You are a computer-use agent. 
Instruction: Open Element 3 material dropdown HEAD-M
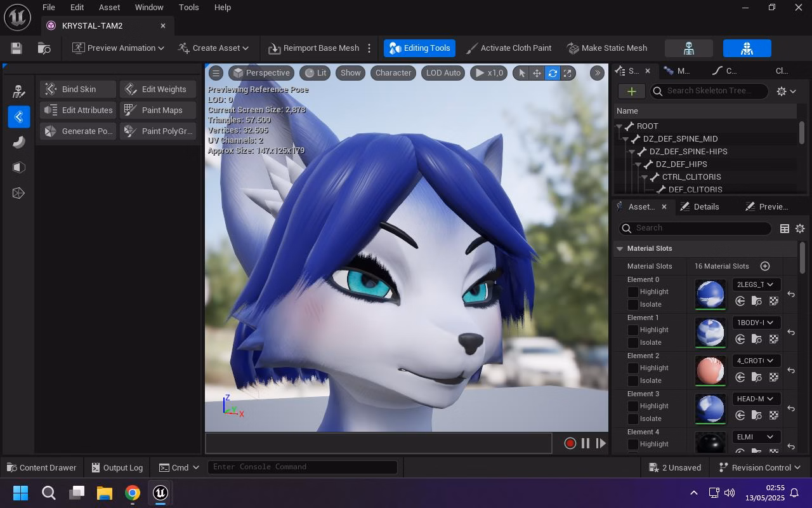(756, 399)
